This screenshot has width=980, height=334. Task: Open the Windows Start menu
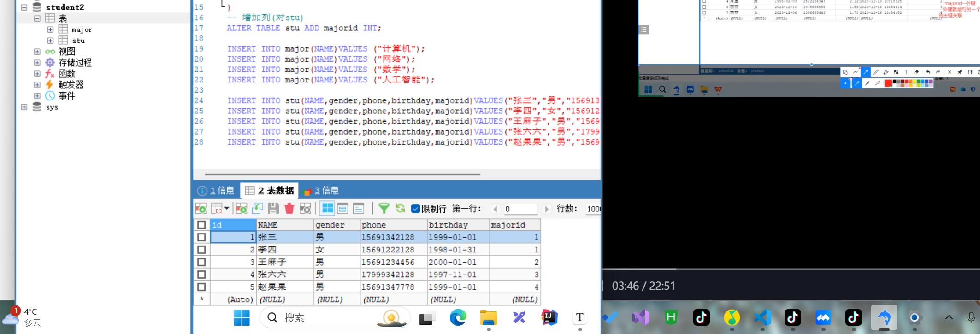click(242, 317)
